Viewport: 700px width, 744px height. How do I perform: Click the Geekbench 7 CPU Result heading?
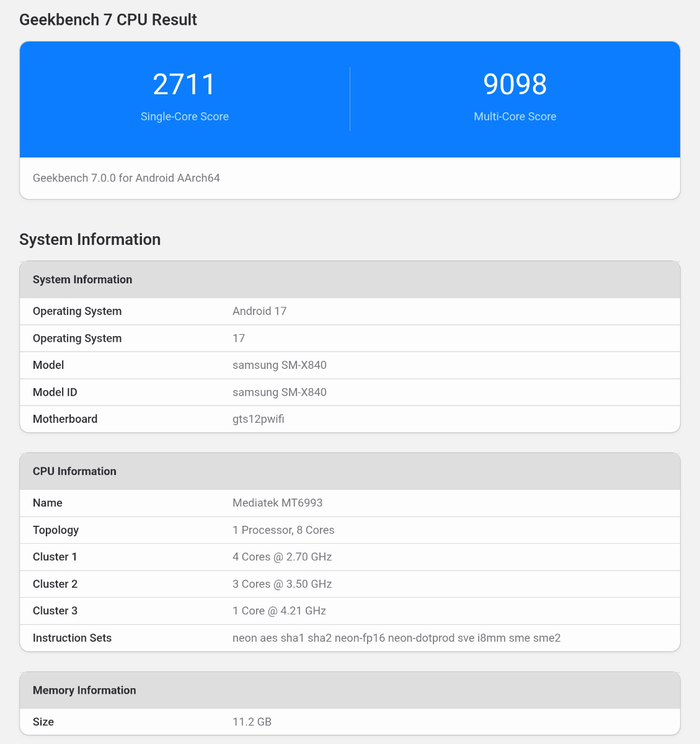tap(108, 20)
